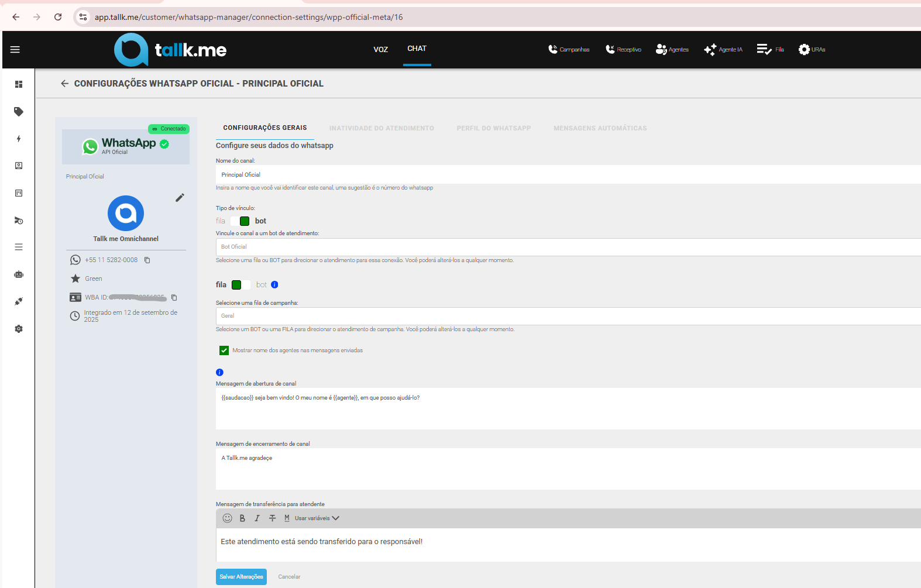Go back using page title arrow
This screenshot has height=588, width=921.
tap(65, 84)
